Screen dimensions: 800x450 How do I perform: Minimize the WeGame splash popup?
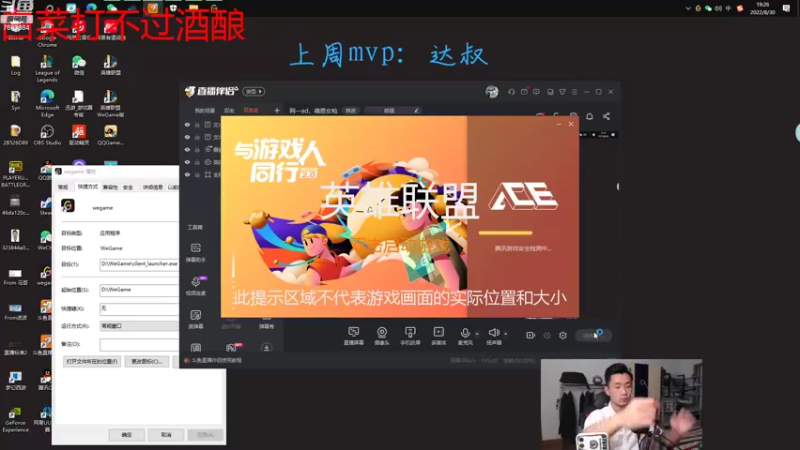[x=559, y=124]
